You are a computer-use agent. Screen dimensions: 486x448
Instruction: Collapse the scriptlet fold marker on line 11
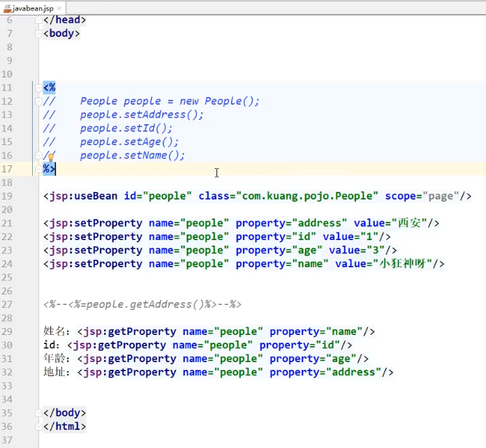pyautogui.click(x=38, y=88)
